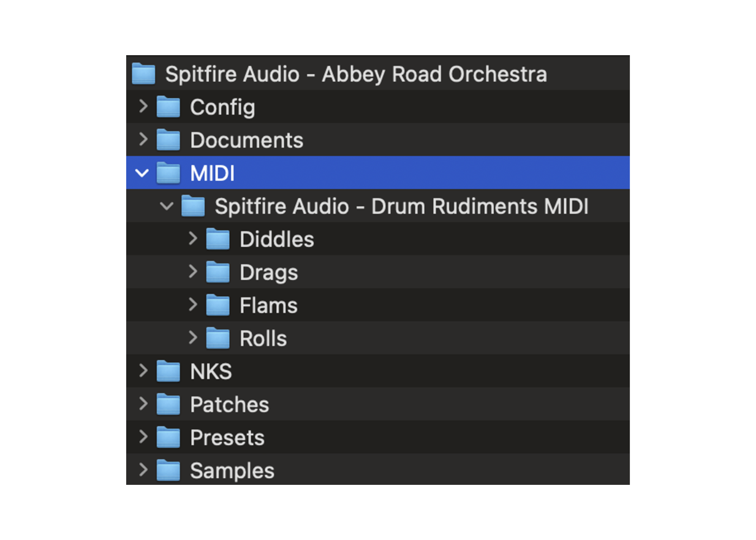This screenshot has width=756, height=540.
Task: Click the NKS folder icon
Action: (168, 372)
